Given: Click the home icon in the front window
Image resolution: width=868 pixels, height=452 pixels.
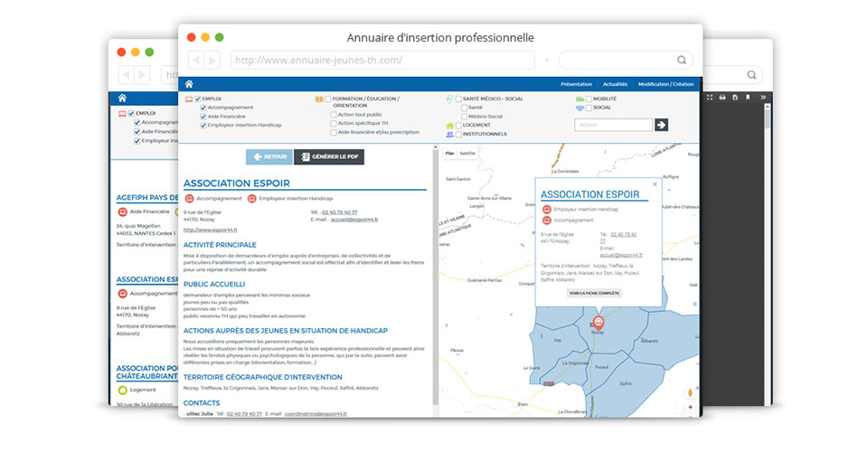Looking at the screenshot, I should point(189,84).
